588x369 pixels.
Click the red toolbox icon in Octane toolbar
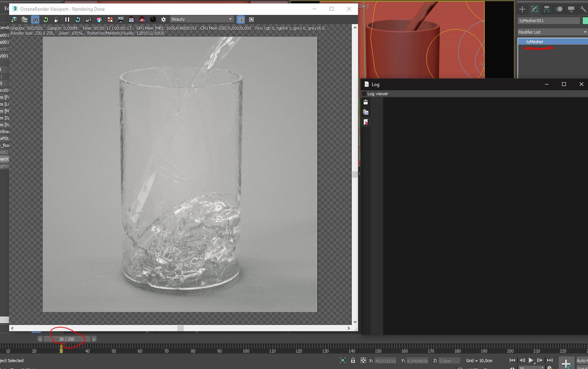pyautogui.click(x=142, y=20)
